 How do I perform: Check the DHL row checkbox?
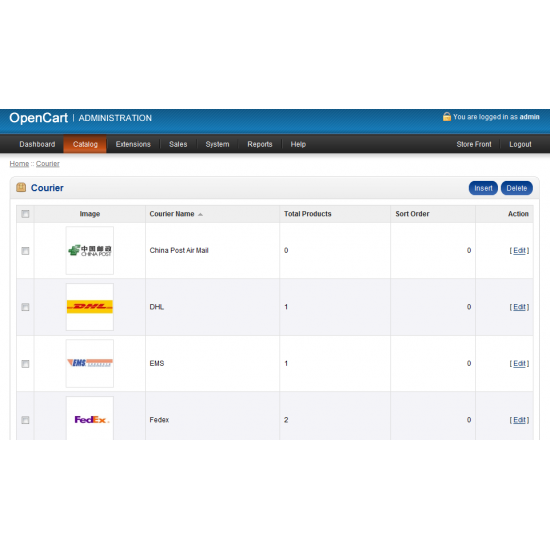[25, 307]
